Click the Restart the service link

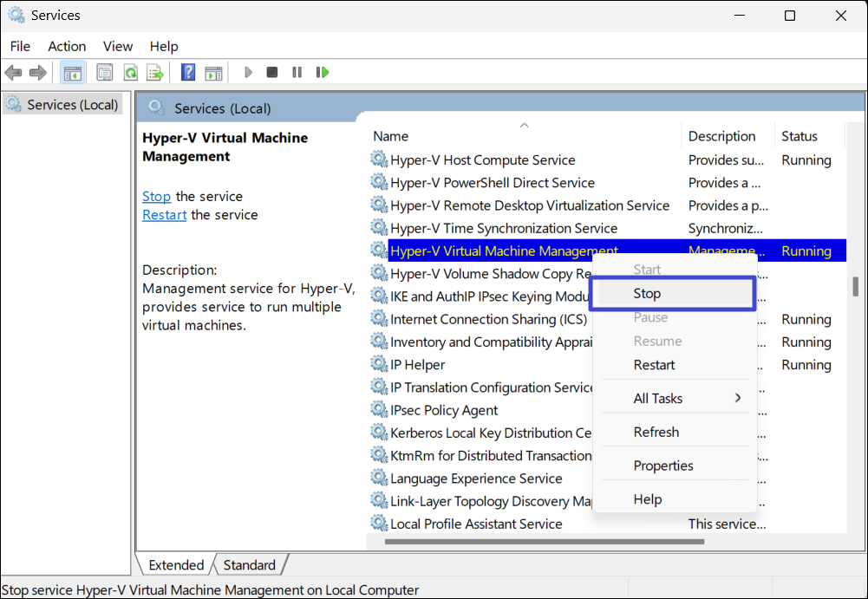point(164,215)
